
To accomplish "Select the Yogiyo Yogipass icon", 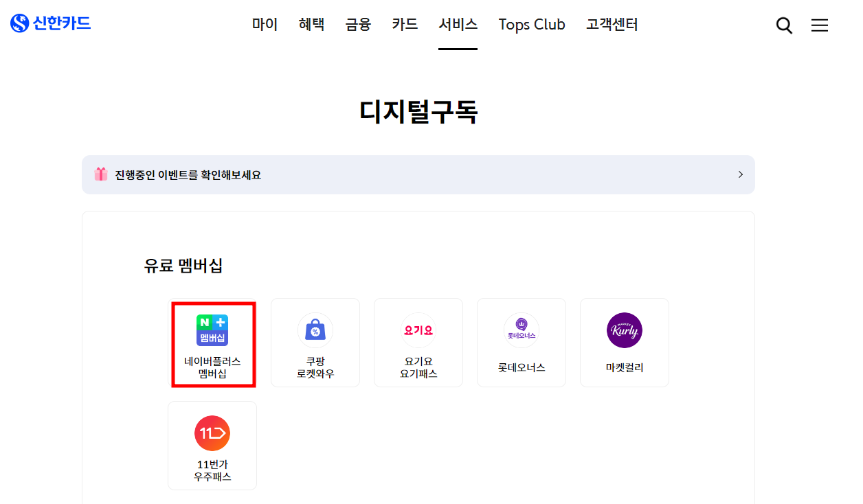I will point(418,330).
